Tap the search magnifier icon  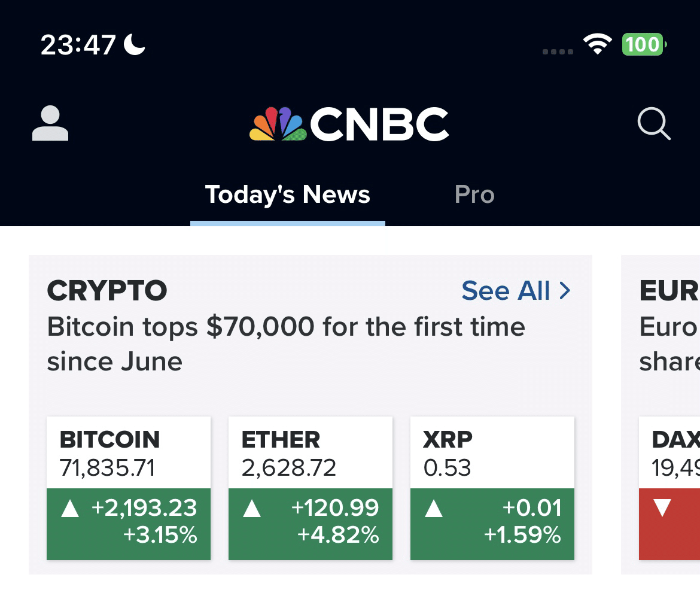[x=653, y=124]
